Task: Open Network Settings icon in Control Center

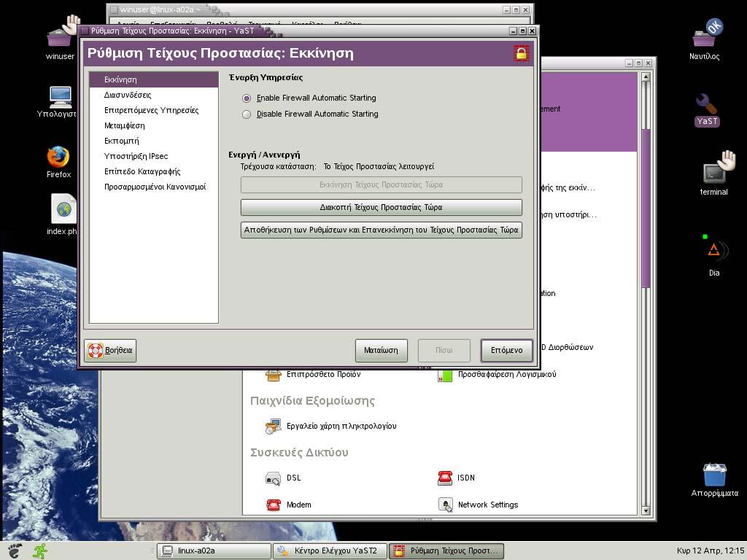Action: [x=445, y=505]
